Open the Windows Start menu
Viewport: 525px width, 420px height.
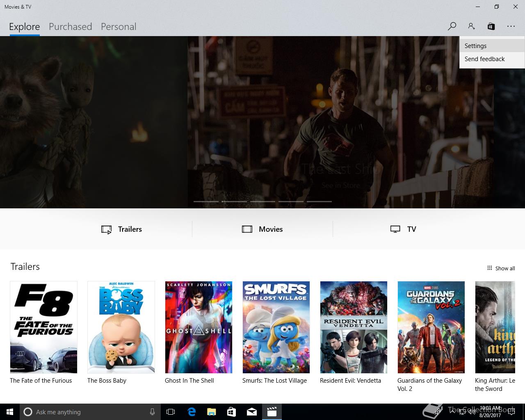10,412
